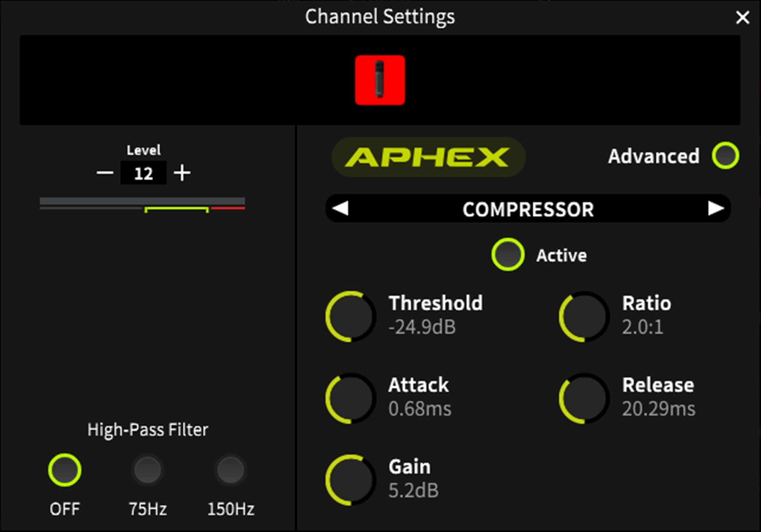Close the Channel Settings window
The height and width of the screenshot is (532, 761).
[743, 17]
